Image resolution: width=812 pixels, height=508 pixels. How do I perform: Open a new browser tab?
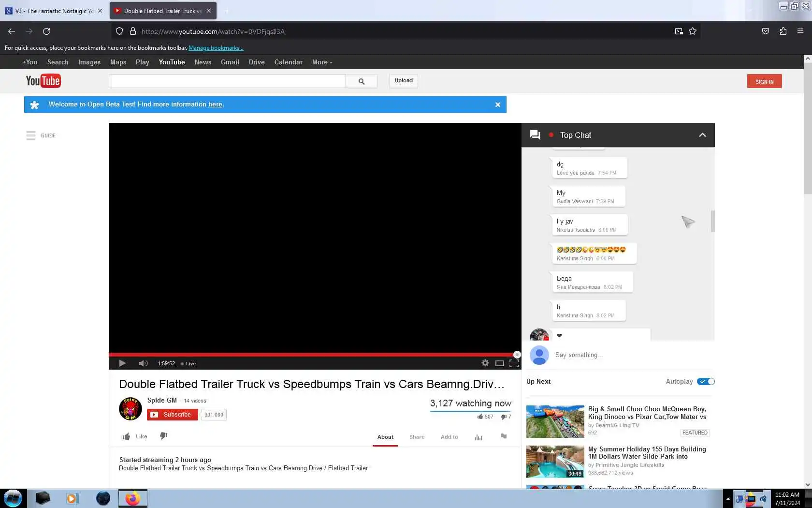[x=226, y=11]
